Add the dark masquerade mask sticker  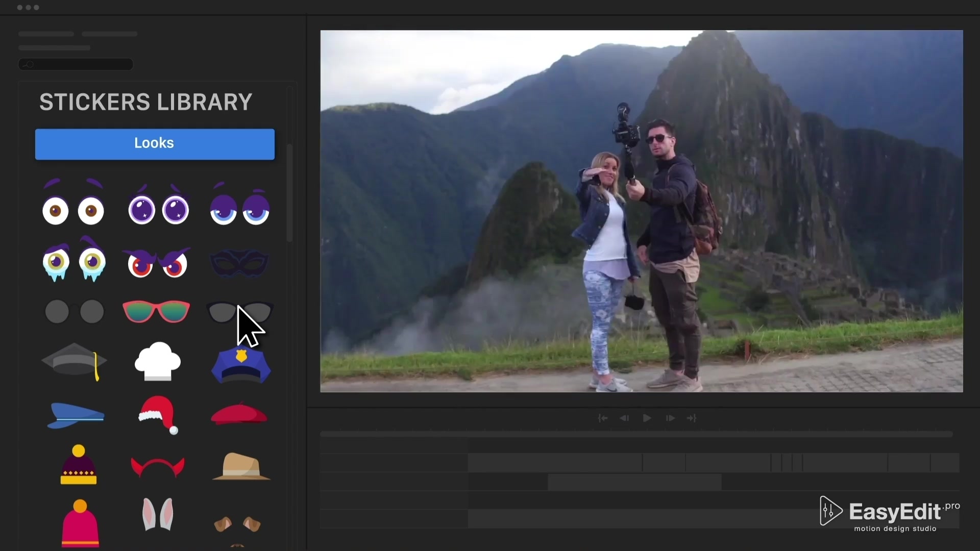click(239, 263)
